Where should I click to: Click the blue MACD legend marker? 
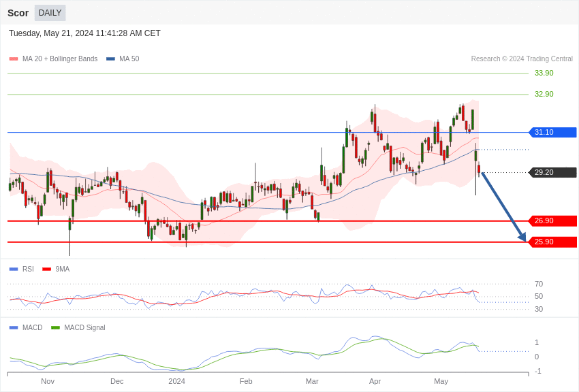(14, 327)
